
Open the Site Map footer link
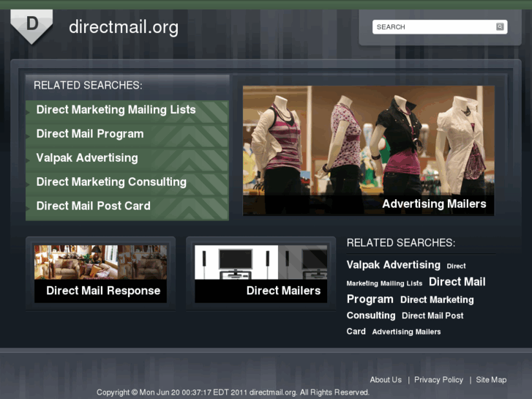coord(491,380)
